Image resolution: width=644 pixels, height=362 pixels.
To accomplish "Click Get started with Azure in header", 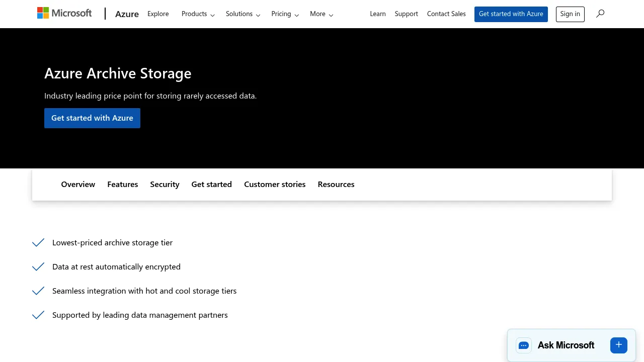I will 511,14.
